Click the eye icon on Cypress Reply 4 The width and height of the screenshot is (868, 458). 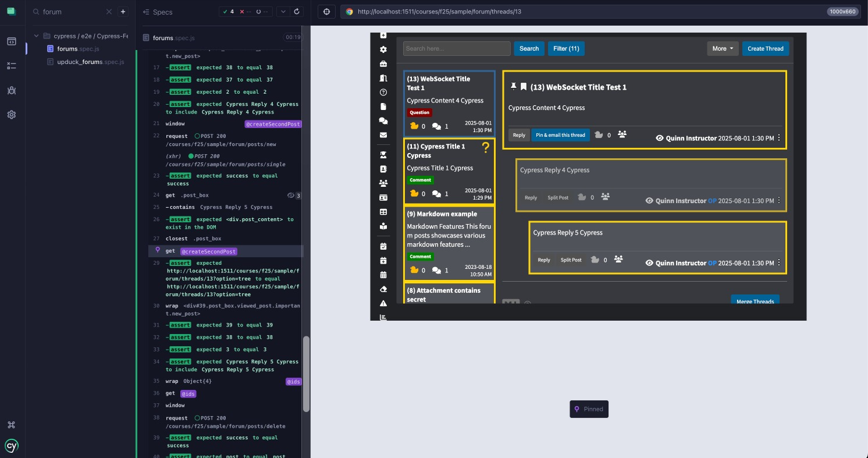click(649, 201)
